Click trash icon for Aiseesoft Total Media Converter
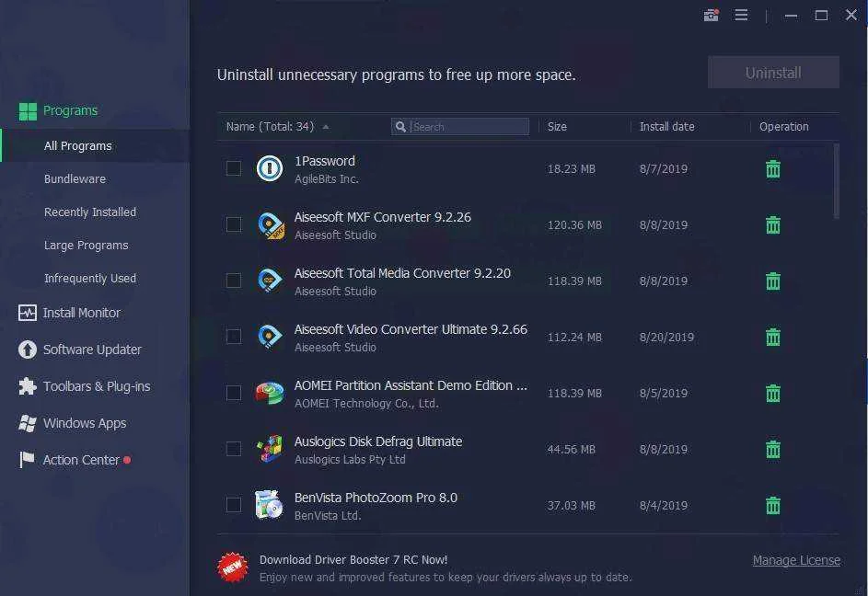This screenshot has height=596, width=868. tap(773, 281)
